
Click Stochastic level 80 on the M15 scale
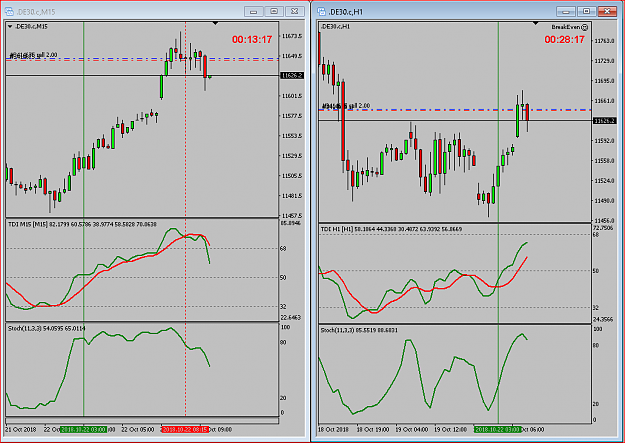(283, 343)
